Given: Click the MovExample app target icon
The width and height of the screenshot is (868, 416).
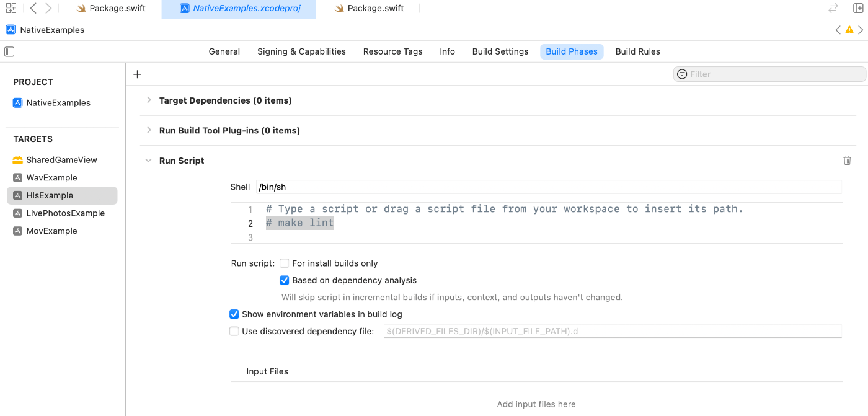Looking at the screenshot, I should 17,231.
